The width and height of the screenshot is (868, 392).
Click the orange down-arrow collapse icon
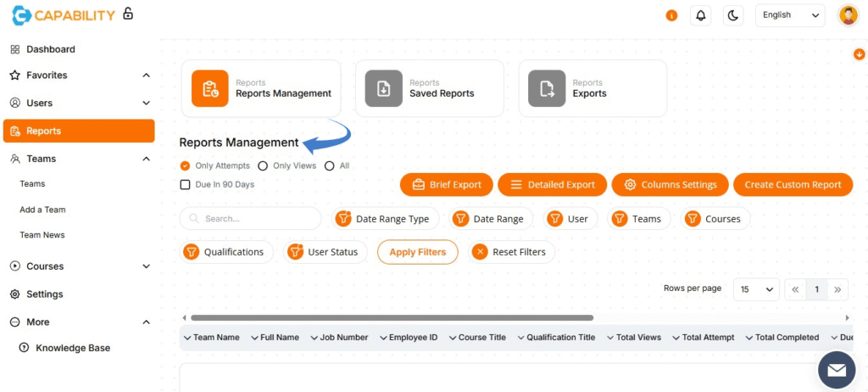(x=860, y=53)
